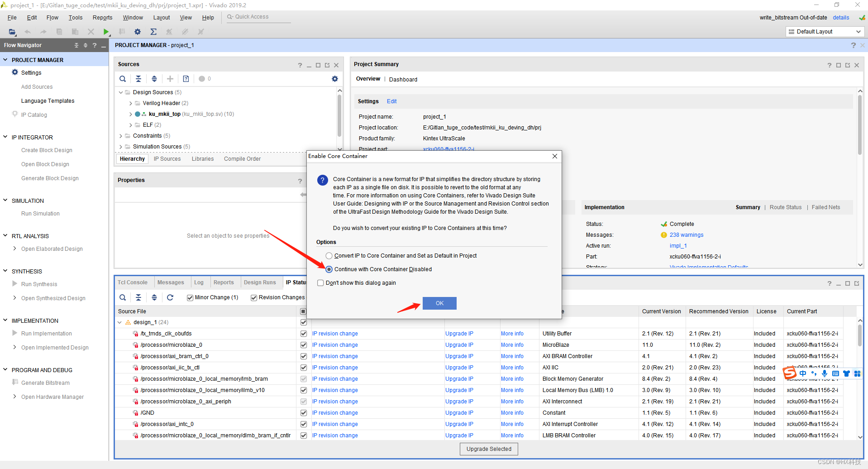This screenshot has height=469, width=868.
Task: Click the Upgrade Selected button
Action: (x=489, y=449)
